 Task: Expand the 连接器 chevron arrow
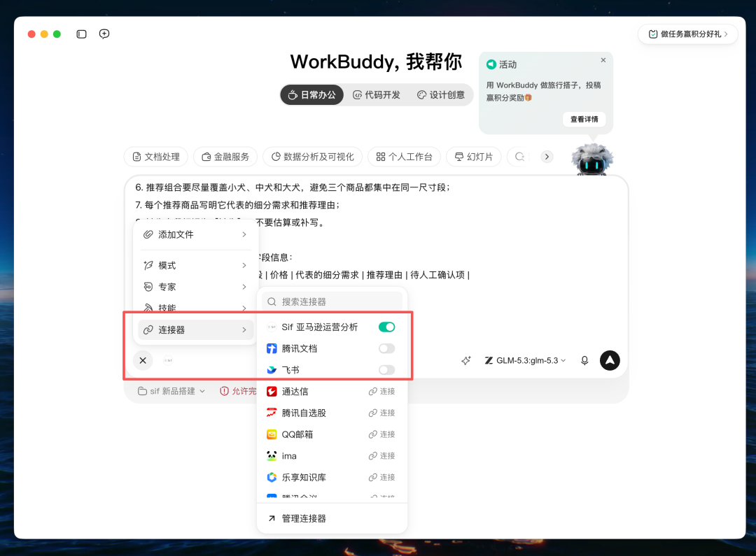click(244, 330)
